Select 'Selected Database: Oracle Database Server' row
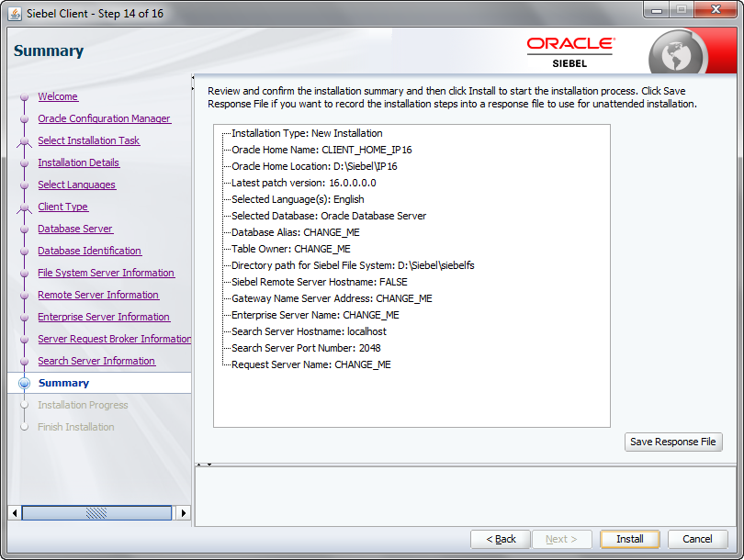Screen dimensions: 744x560 coord(329,217)
